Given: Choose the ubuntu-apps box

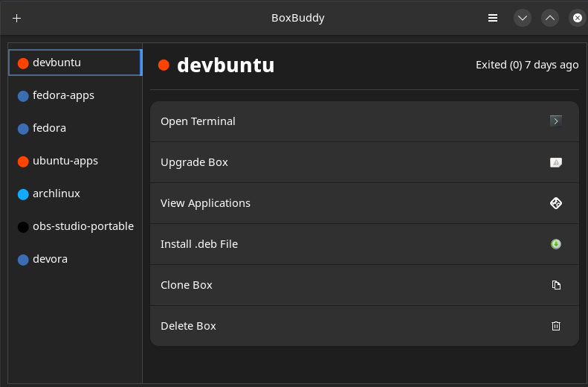Looking at the screenshot, I should point(65,161).
